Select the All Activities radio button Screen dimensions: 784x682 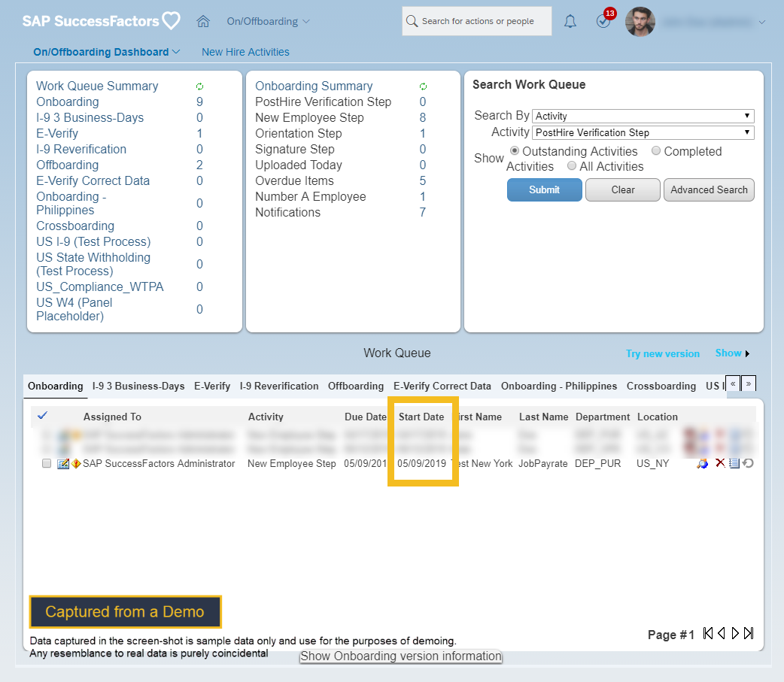click(572, 165)
